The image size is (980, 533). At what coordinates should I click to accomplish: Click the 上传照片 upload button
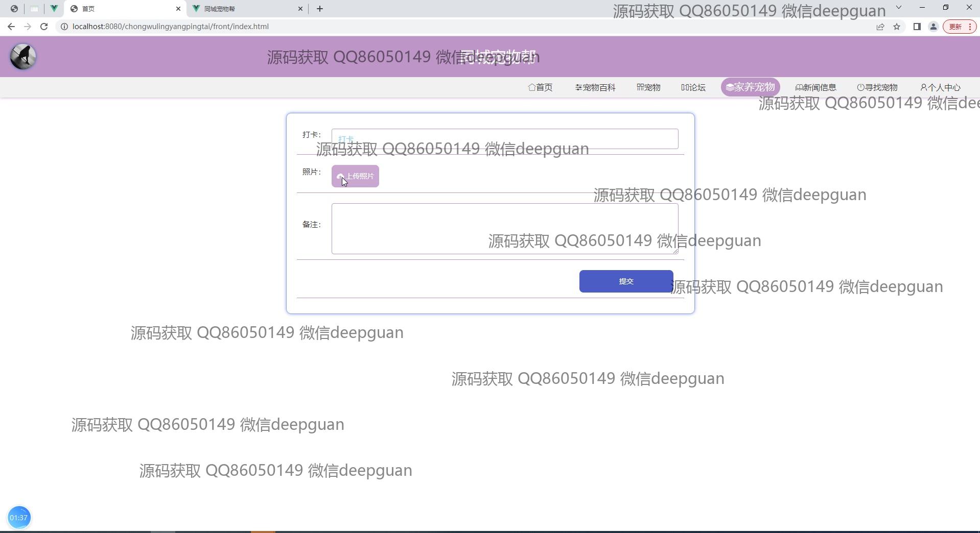pyautogui.click(x=355, y=176)
